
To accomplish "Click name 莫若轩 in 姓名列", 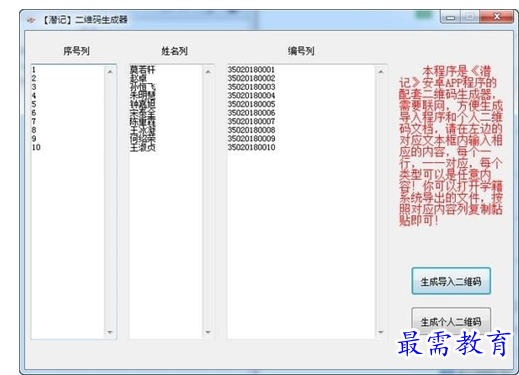I will [143, 70].
